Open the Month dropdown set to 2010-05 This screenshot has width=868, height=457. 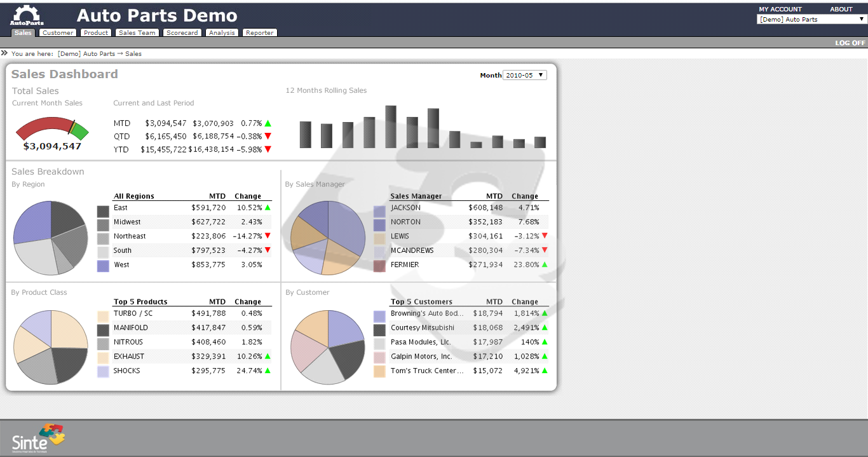click(x=525, y=75)
